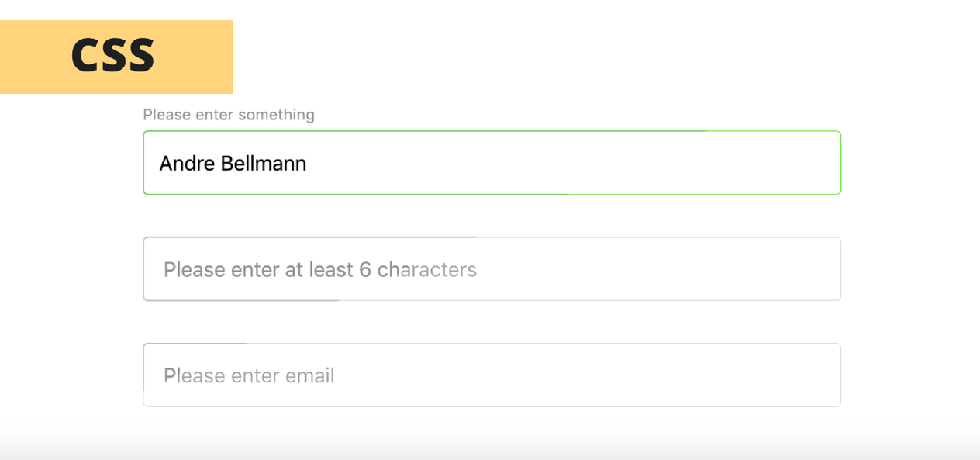980x460 pixels.
Task: Place cursor on the word "Bellmann"
Action: click(x=264, y=164)
